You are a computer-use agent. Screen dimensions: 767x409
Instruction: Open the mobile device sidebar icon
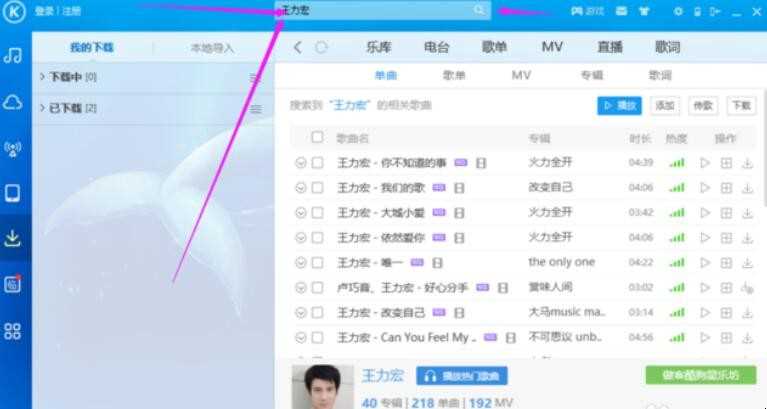coord(13,194)
